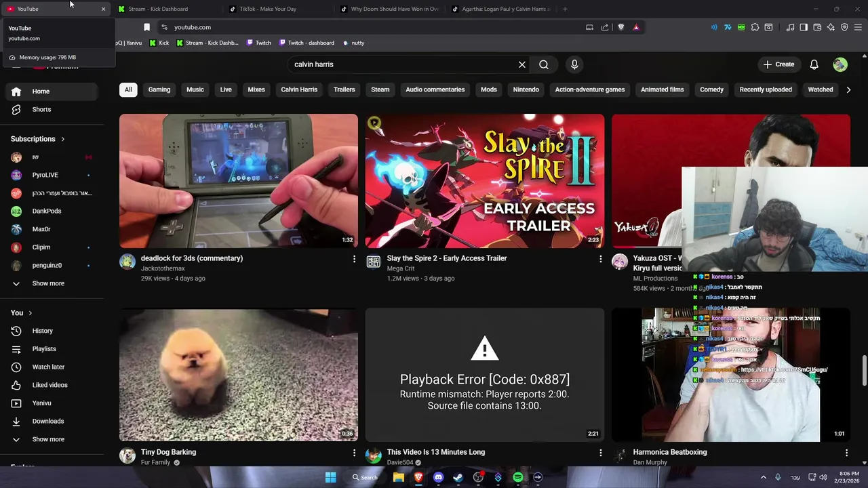This screenshot has height=488, width=868.
Task: Click the bookmark icon beside address bar
Action: pyautogui.click(x=146, y=27)
